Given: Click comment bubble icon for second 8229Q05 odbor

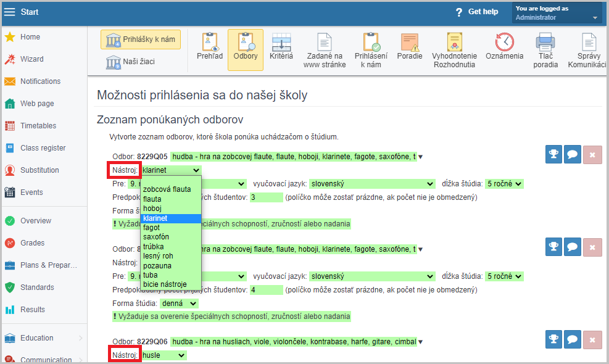Looking at the screenshot, I should point(573,247).
